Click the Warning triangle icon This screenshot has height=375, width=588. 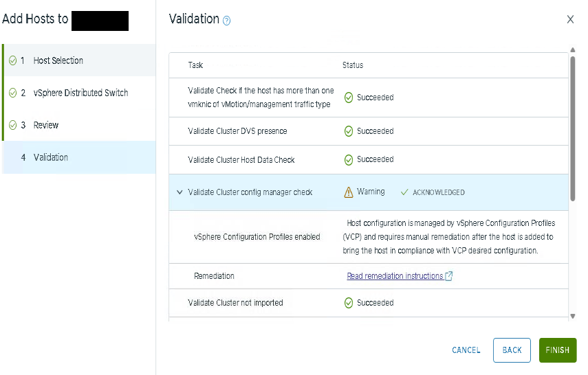pyautogui.click(x=349, y=192)
